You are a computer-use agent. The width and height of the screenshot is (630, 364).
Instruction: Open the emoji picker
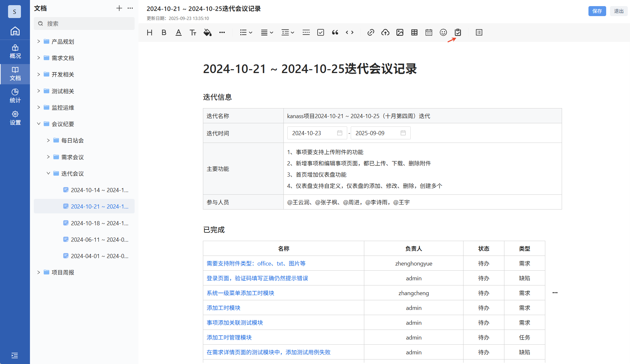click(443, 33)
